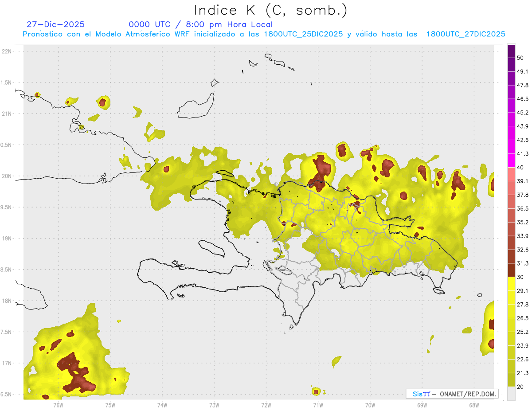This screenshot has width=532, height=411.
Task: Click the legend value '20'
Action: pos(520,387)
